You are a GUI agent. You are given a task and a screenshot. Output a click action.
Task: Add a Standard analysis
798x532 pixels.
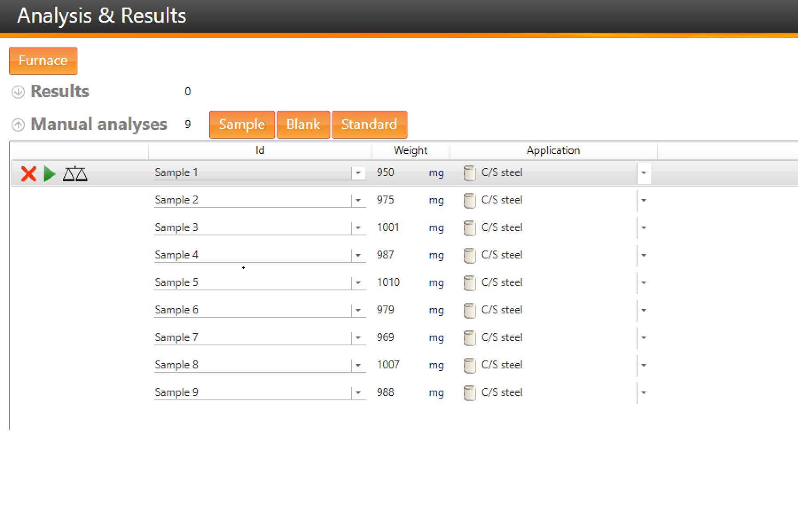coord(369,125)
